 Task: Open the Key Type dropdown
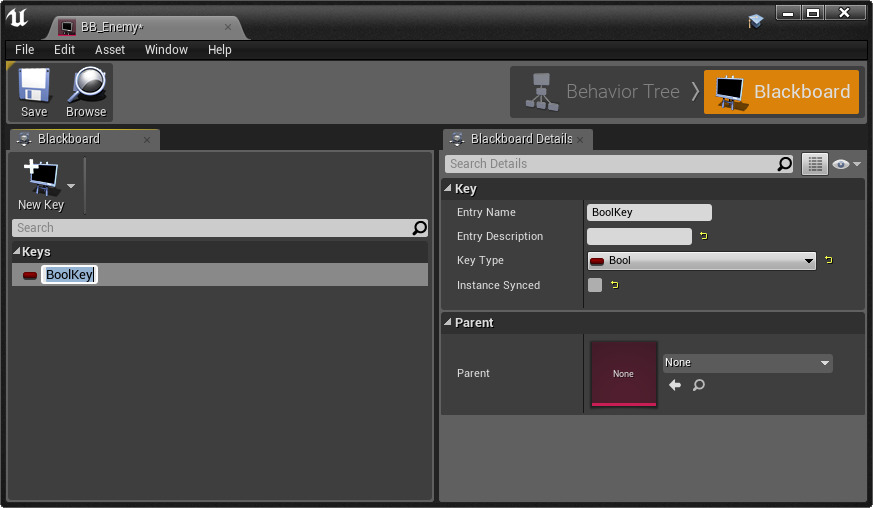click(x=701, y=261)
